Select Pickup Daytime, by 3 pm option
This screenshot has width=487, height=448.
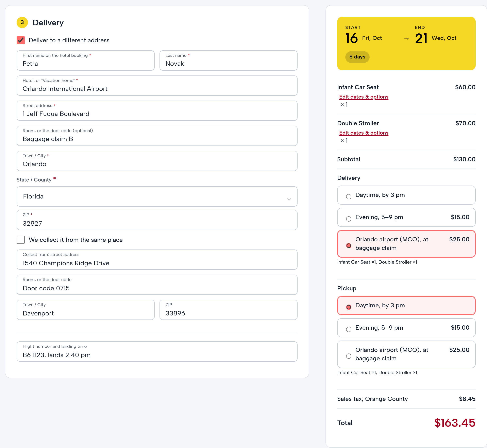pos(406,306)
